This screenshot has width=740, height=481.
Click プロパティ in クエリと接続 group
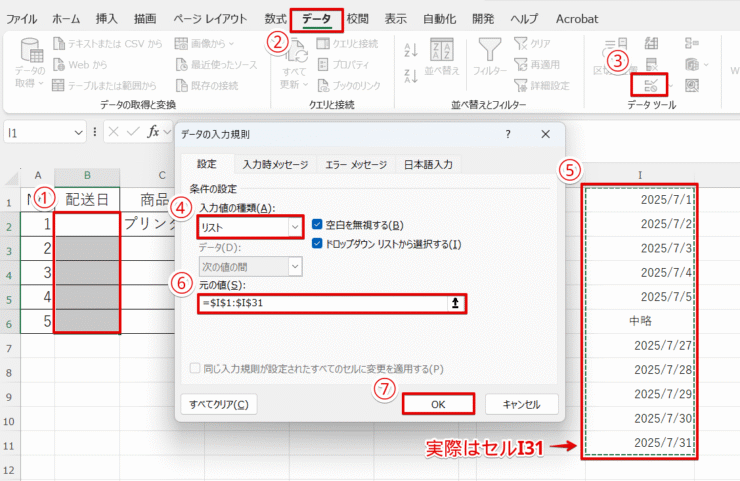click(343, 65)
